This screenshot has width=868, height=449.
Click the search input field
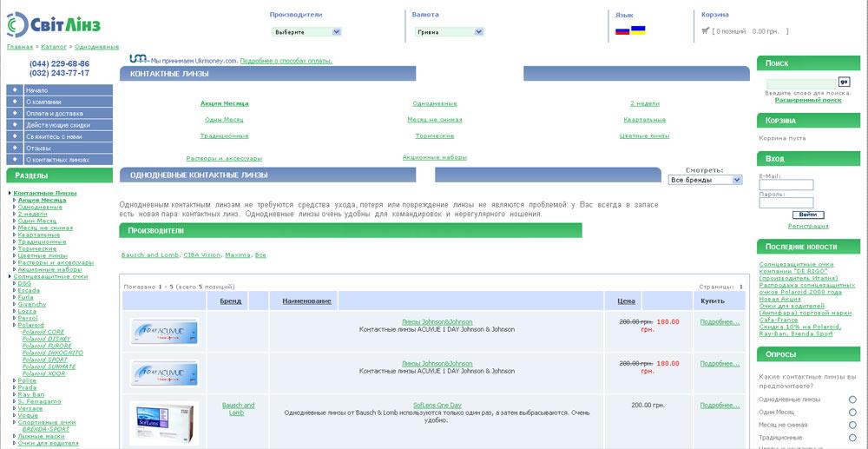coord(801,84)
